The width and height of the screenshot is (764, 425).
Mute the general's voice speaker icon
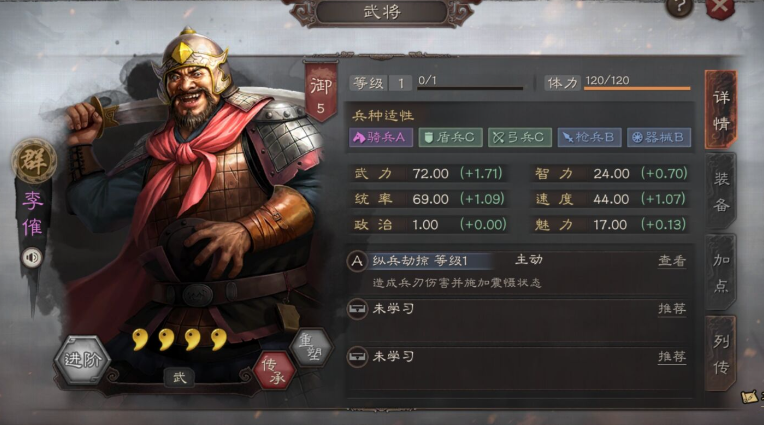pyautogui.click(x=32, y=257)
